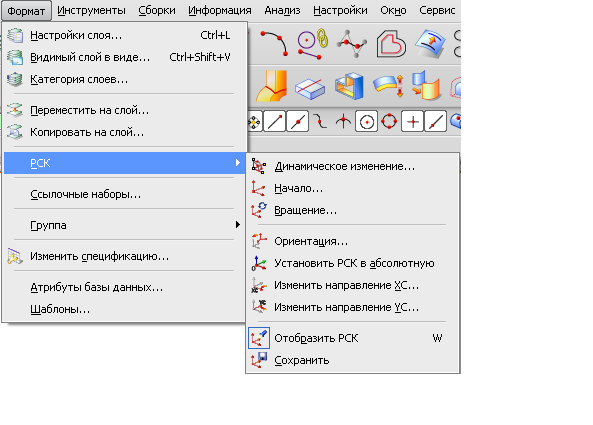The image size is (593, 425).
Task: Click the change YC direction icon
Action: [259, 307]
